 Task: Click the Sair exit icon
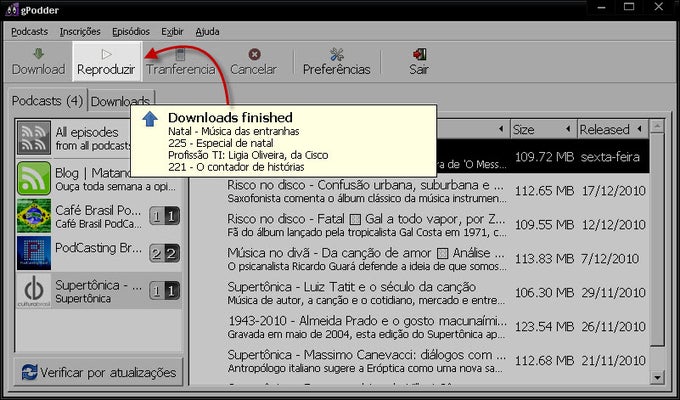tap(419, 54)
